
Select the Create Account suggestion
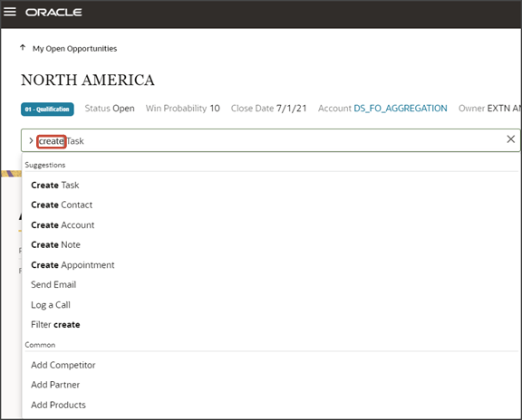(x=63, y=225)
